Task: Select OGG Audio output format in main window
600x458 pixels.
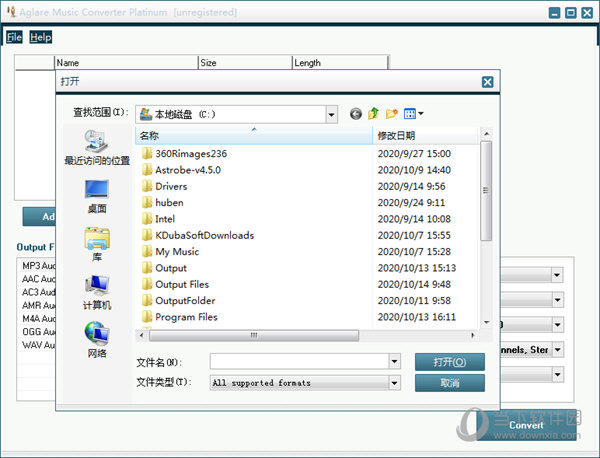Action: click(x=39, y=332)
